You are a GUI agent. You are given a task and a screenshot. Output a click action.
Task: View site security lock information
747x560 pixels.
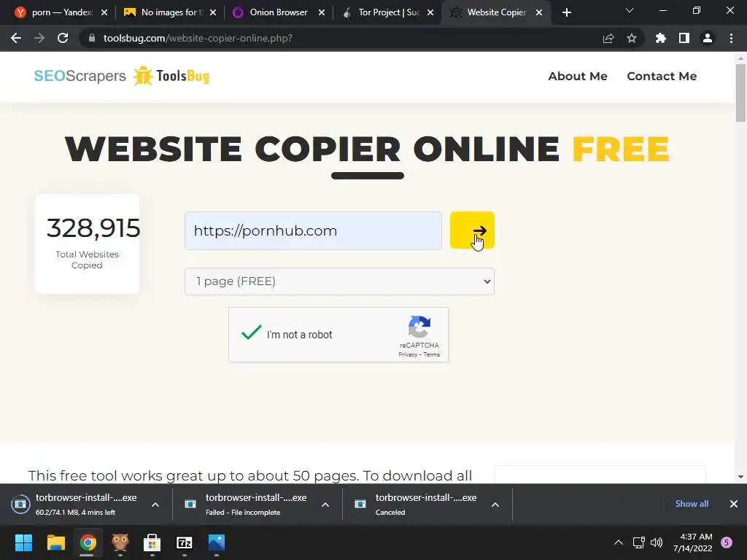coord(91,38)
